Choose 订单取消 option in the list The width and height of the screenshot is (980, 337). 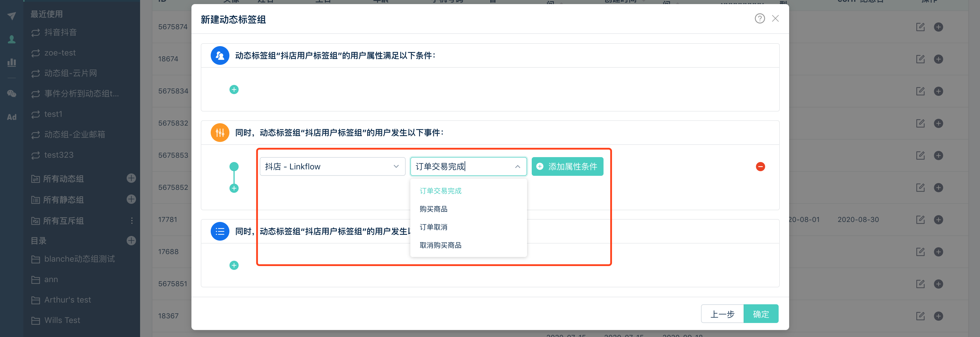click(433, 227)
